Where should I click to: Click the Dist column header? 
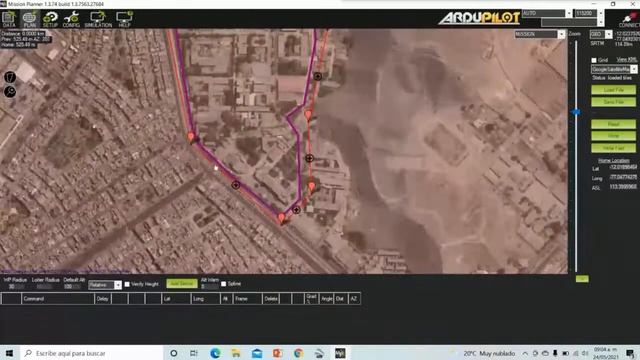click(x=340, y=299)
